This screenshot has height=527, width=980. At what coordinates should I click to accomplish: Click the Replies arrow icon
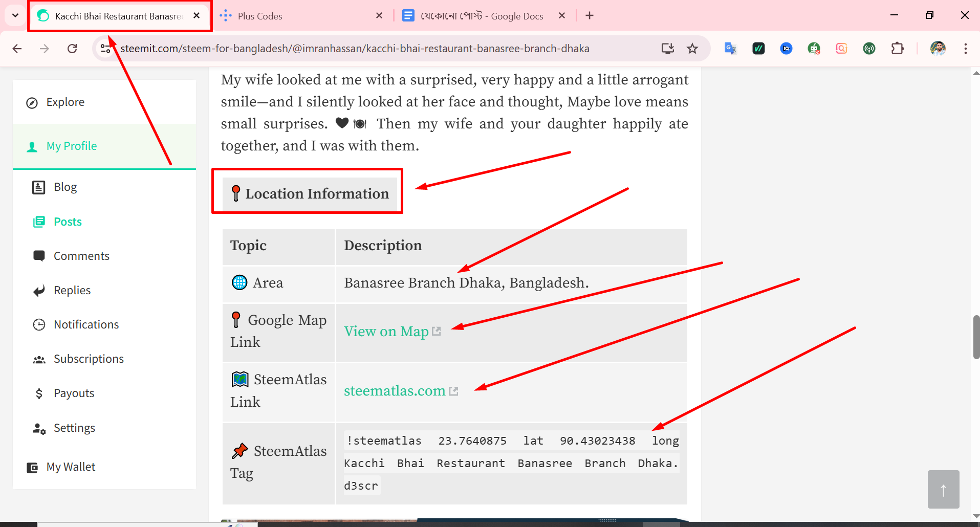coord(39,291)
